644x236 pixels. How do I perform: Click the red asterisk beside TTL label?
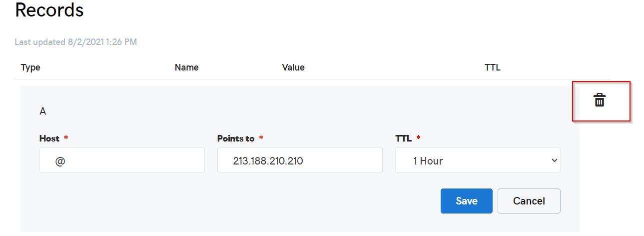(x=419, y=137)
